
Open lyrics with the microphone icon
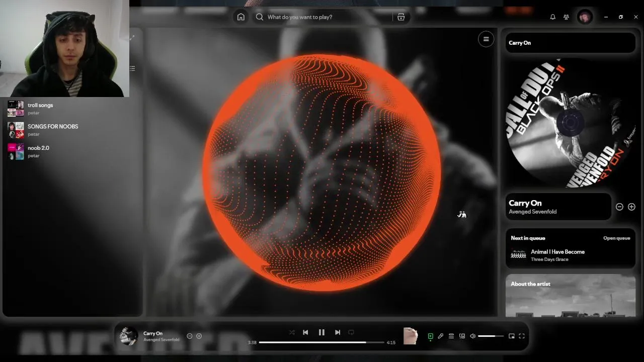click(x=441, y=336)
